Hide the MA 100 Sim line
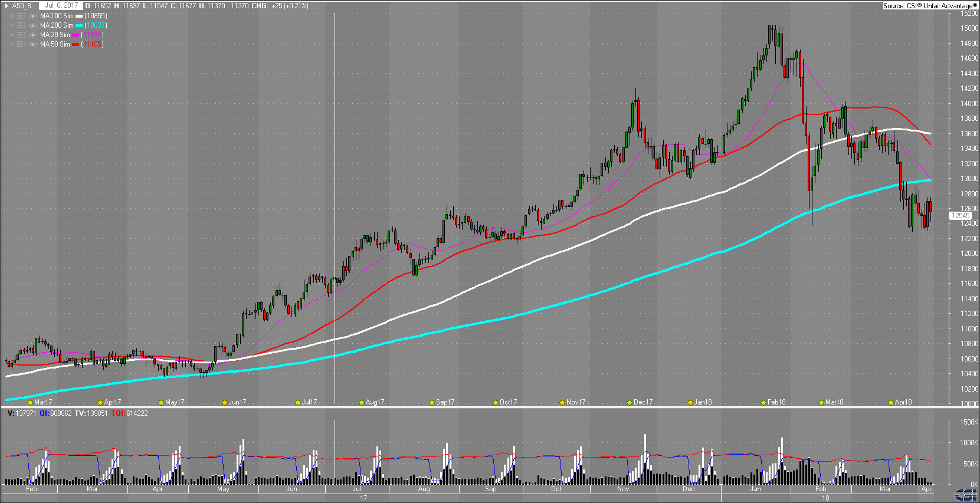The width and height of the screenshot is (980, 503). tap(33, 16)
